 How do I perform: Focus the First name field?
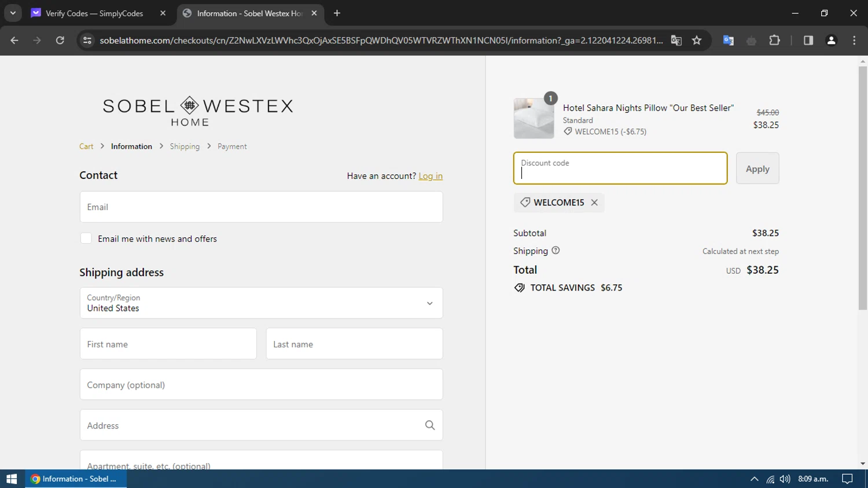[168, 344]
